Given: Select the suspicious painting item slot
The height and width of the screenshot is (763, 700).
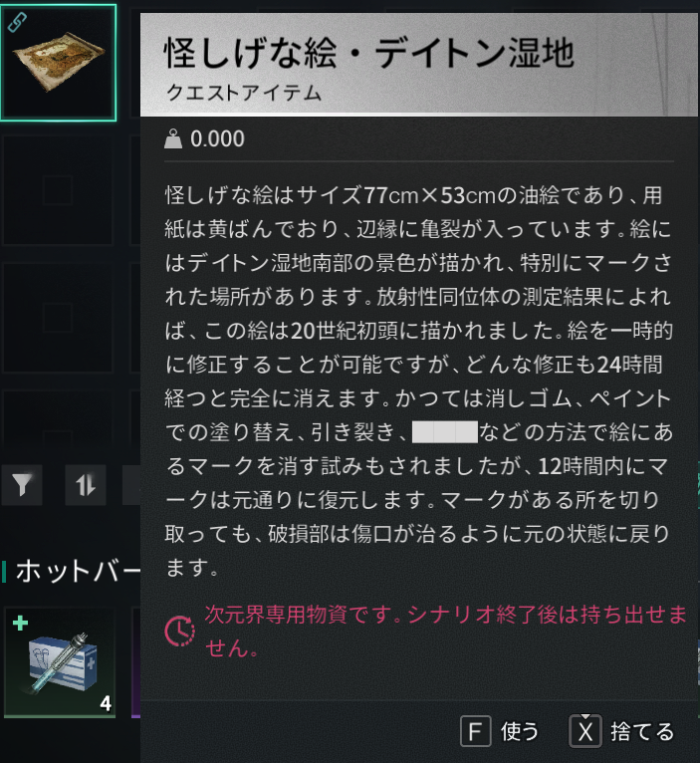Looking at the screenshot, I should pos(59,63).
